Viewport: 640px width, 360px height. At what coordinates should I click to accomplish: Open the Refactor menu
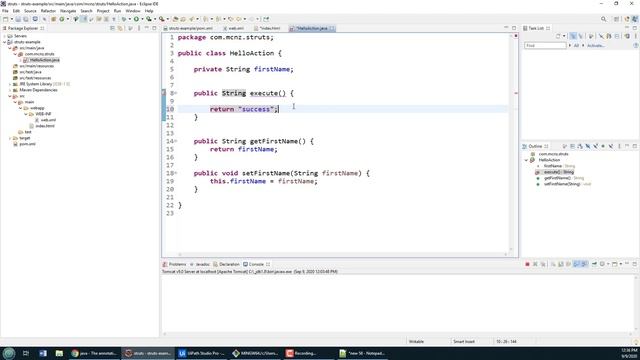[x=48, y=11]
